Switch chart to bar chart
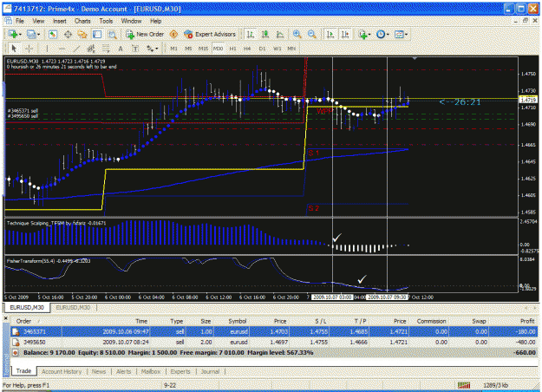Image resolution: width=542 pixels, height=392 pixels. (x=251, y=34)
